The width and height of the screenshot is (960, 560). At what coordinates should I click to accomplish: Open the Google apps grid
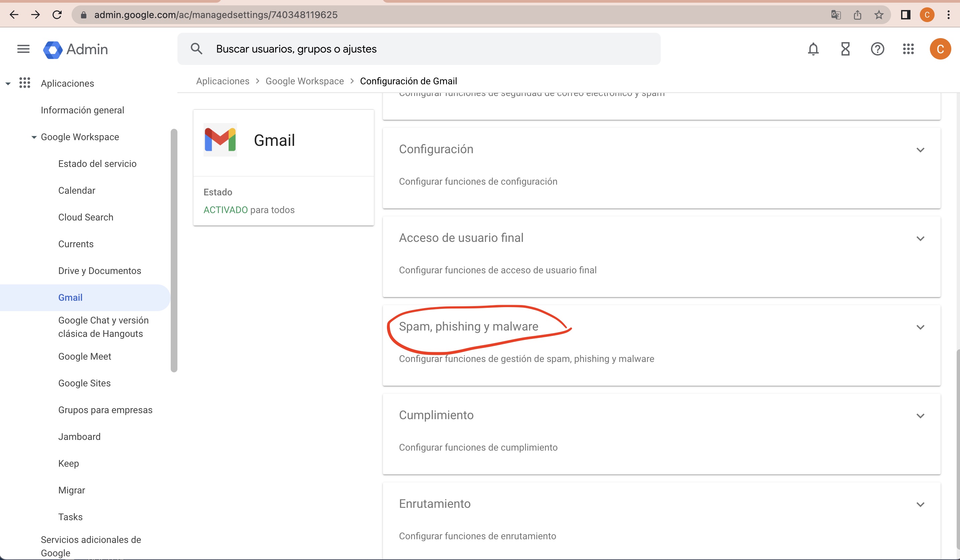point(908,49)
